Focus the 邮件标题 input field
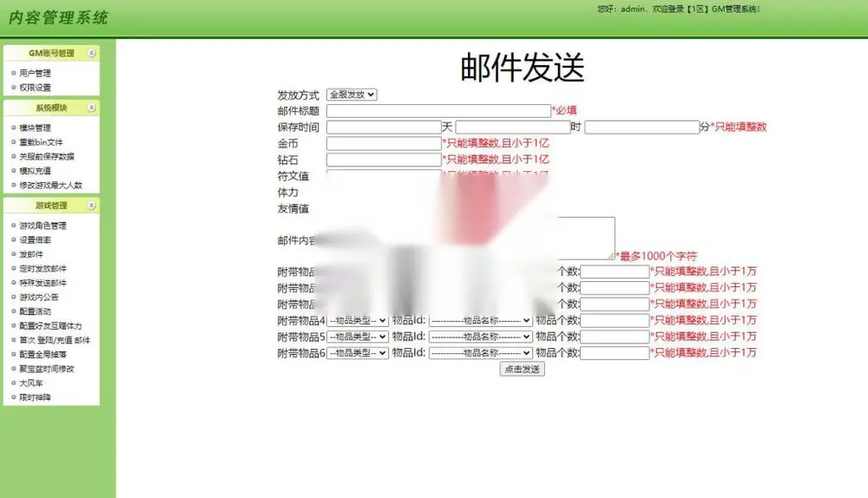Image resolution: width=868 pixels, height=498 pixels. coord(438,111)
